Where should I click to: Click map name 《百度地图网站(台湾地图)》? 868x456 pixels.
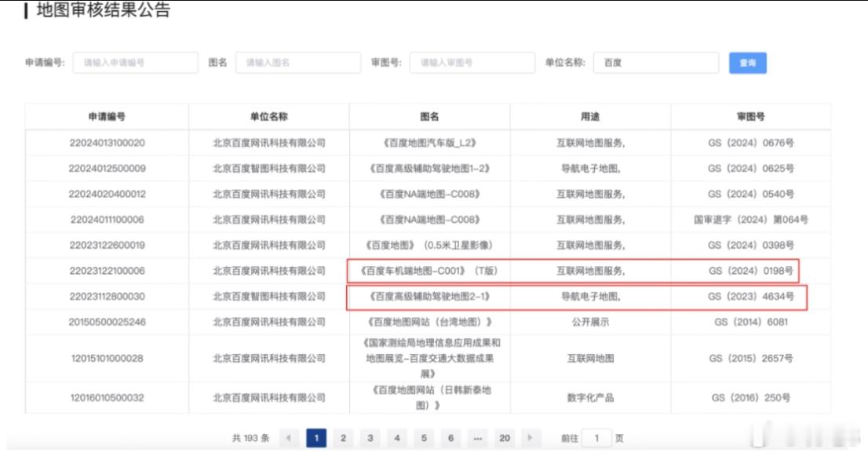429,322
